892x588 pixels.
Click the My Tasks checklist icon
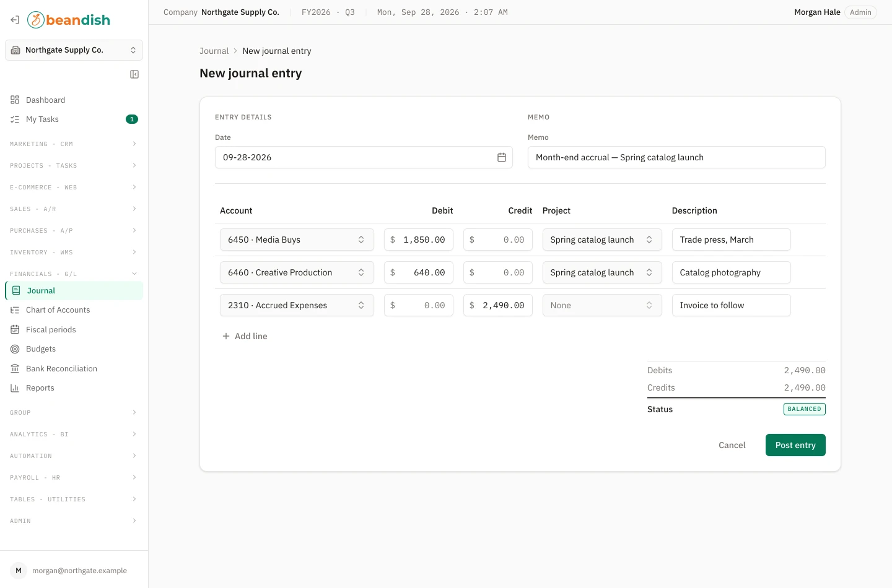click(x=15, y=119)
